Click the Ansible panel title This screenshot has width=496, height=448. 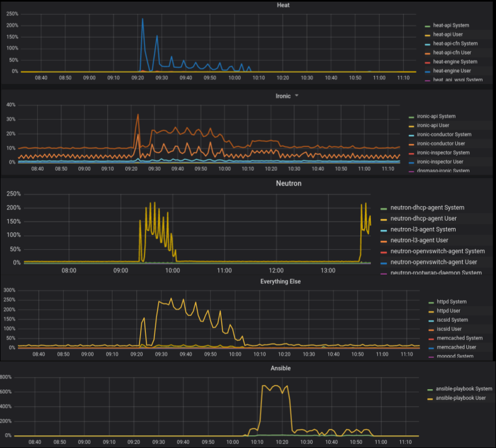click(281, 368)
